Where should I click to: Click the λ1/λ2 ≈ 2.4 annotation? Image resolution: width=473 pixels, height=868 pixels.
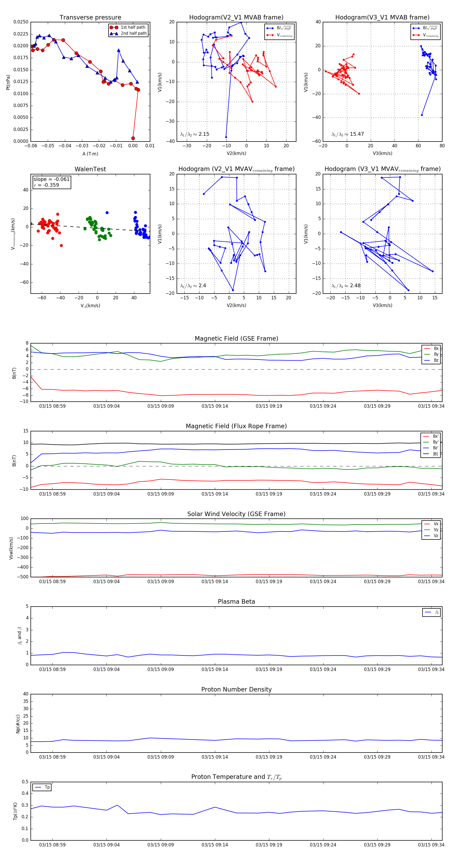click(x=193, y=286)
